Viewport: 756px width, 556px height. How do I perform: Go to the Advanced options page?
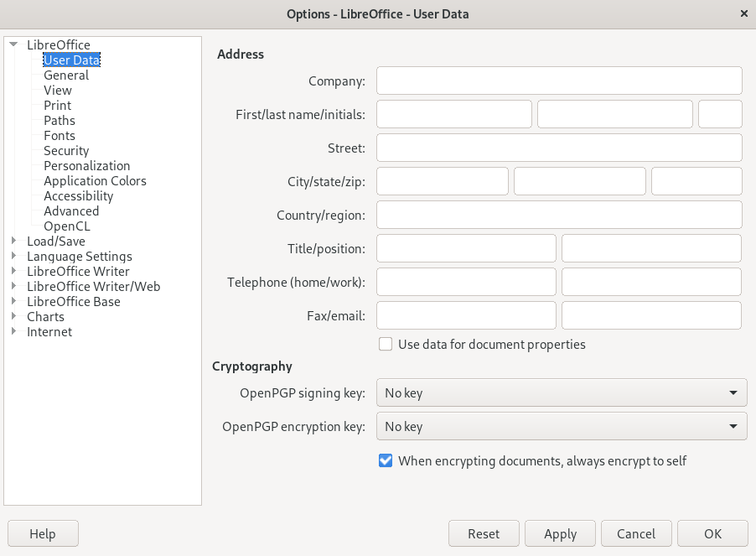(x=71, y=211)
